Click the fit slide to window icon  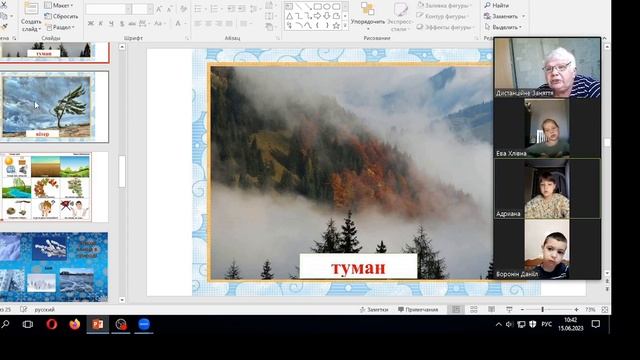(604, 310)
